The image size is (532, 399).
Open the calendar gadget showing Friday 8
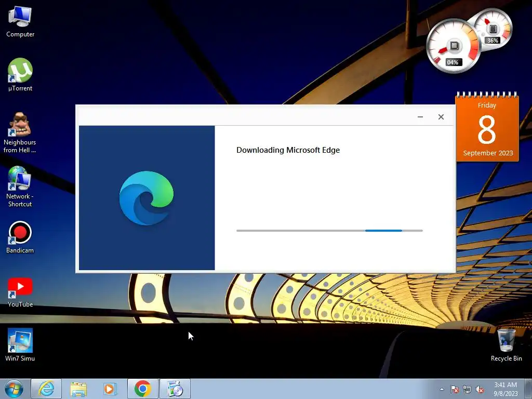(x=487, y=127)
